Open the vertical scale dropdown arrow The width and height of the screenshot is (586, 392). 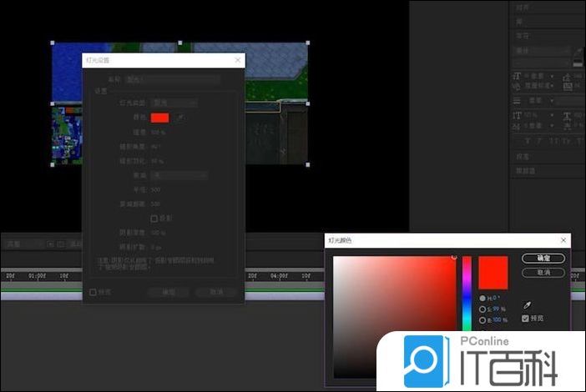[552, 115]
